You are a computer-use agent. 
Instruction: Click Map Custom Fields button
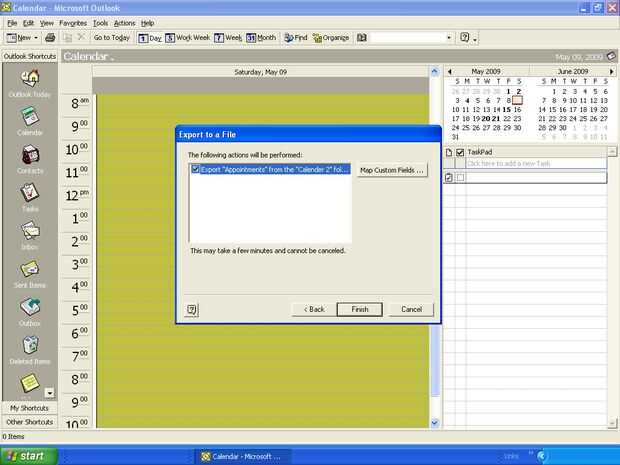392,170
